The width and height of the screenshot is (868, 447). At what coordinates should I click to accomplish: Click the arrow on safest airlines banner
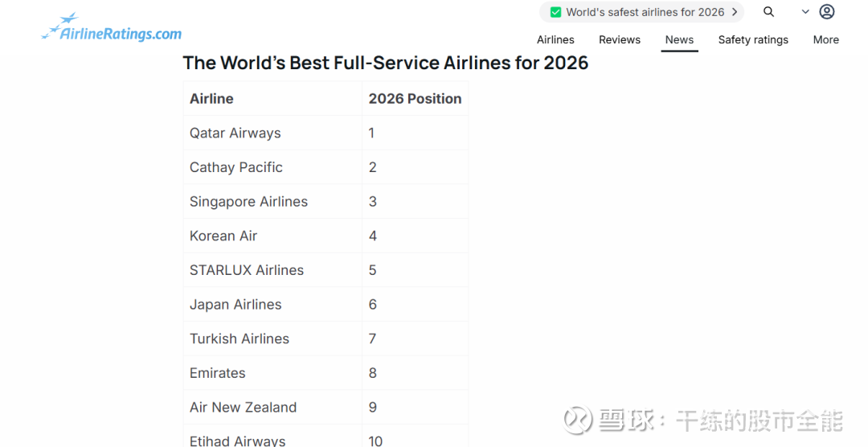(735, 12)
